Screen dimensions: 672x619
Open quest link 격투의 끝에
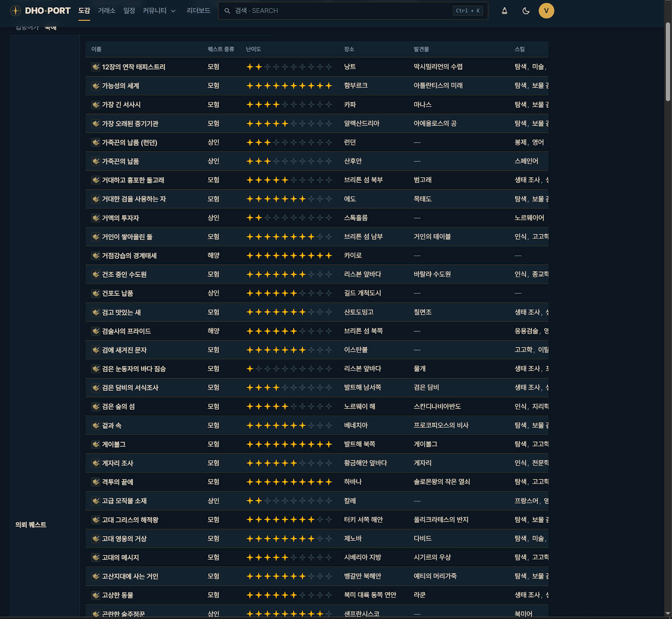coord(118,482)
